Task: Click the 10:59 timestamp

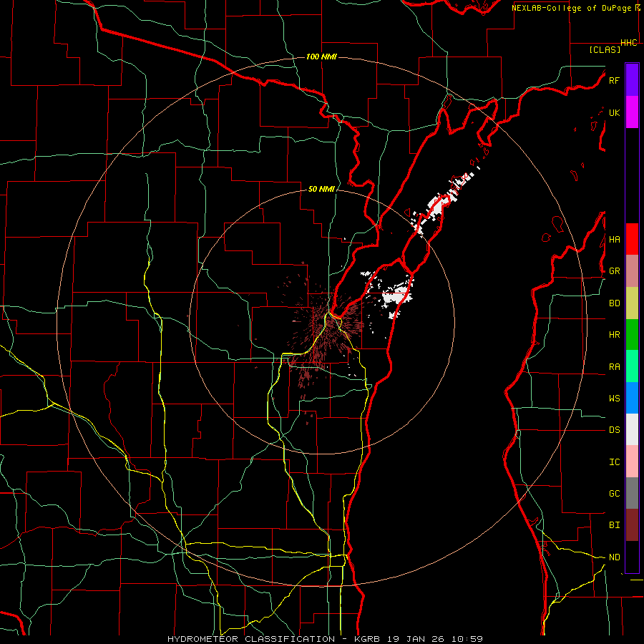Action: [467, 639]
